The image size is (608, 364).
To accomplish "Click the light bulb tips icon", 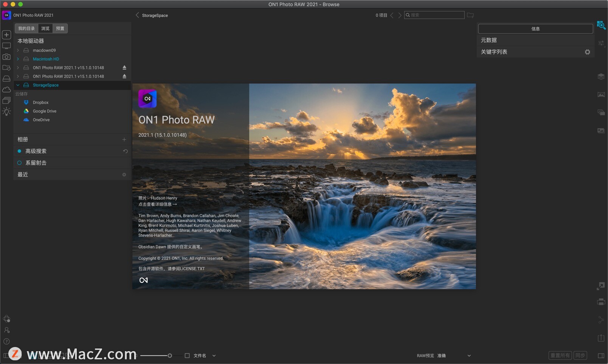I will pos(6,111).
